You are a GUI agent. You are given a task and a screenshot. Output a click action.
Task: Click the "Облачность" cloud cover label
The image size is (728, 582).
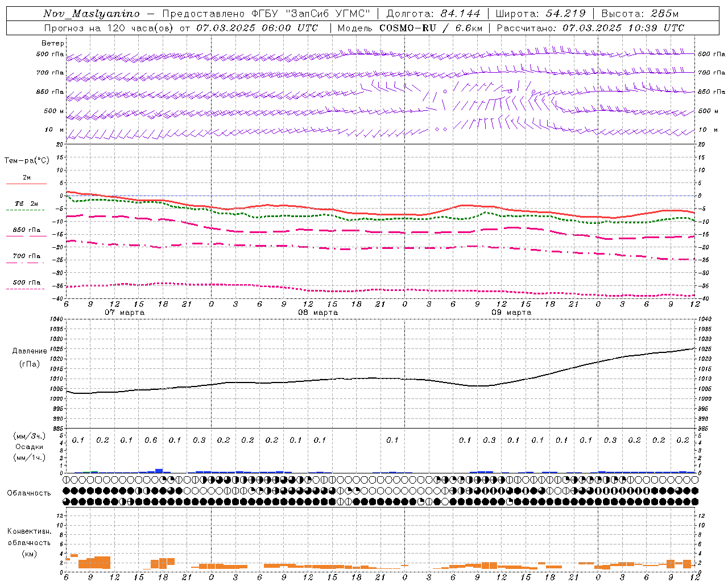tap(29, 493)
